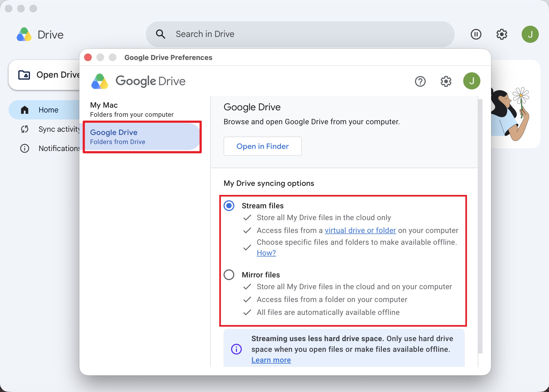
Task: Click 'Access files from a folder on your computer'
Action: pos(332,299)
